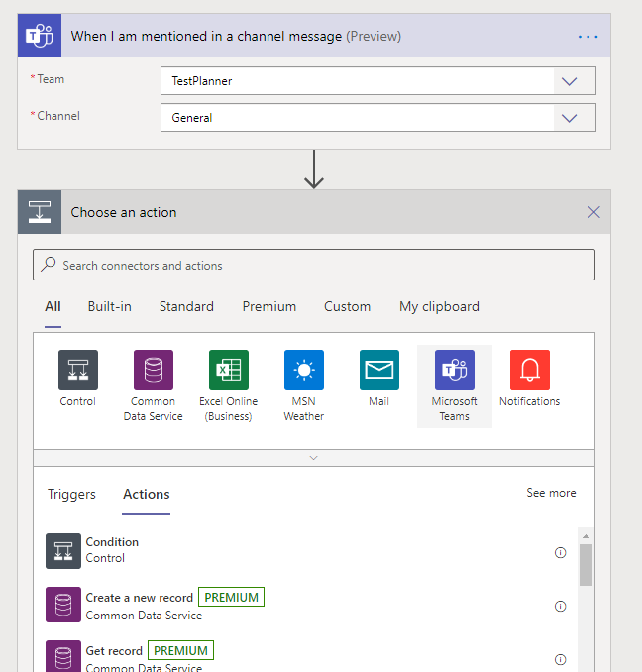Image resolution: width=642 pixels, height=672 pixels.
Task: Click the Choose an action title text
Action: coord(124,212)
